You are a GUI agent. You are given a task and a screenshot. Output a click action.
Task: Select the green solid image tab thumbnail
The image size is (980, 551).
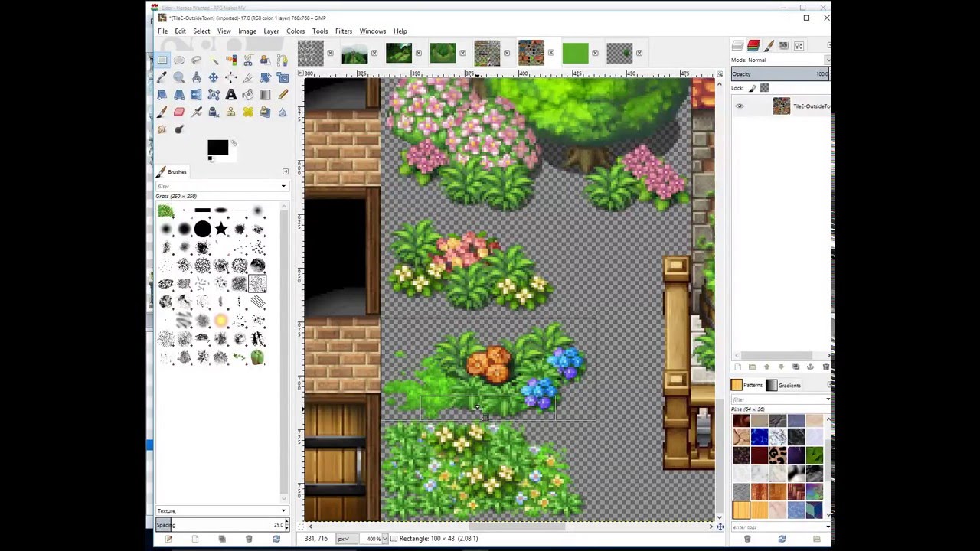[x=575, y=53]
